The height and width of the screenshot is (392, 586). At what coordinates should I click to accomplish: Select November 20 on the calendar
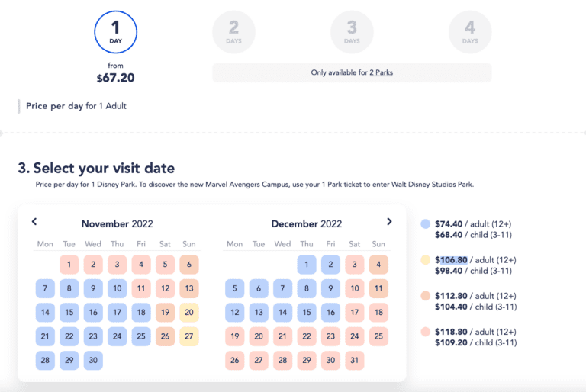[x=188, y=312]
